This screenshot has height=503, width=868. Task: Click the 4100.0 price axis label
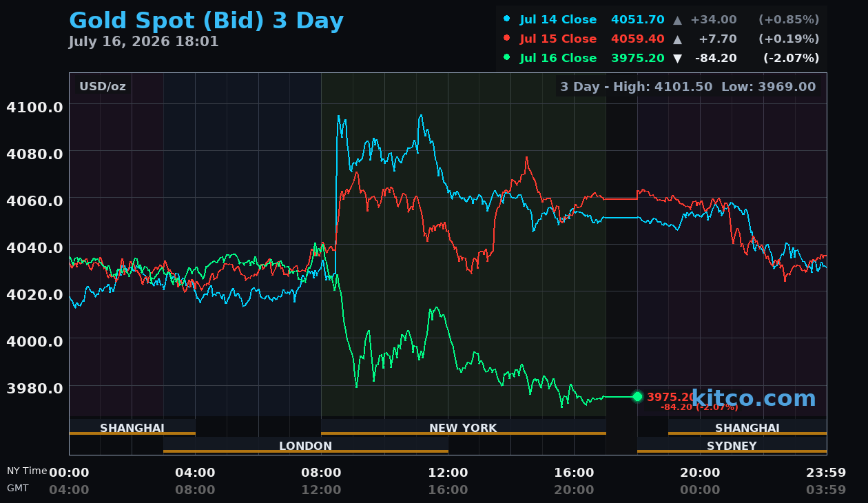click(x=34, y=107)
